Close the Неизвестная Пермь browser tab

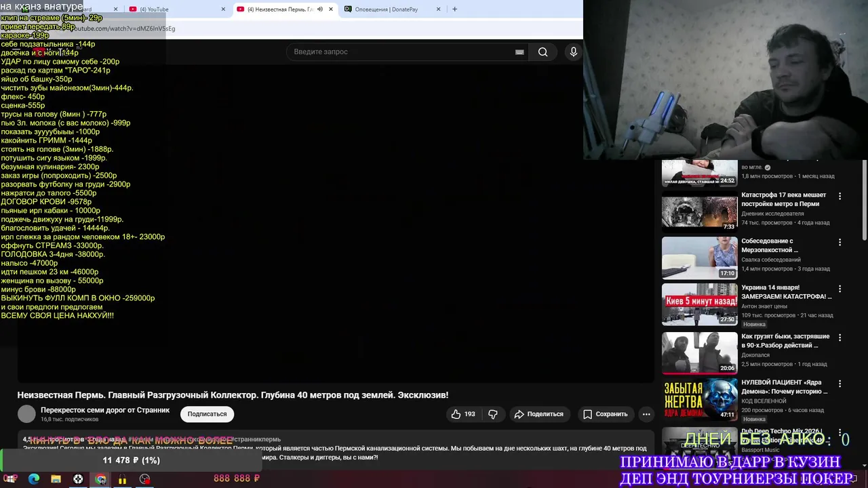pos(331,9)
